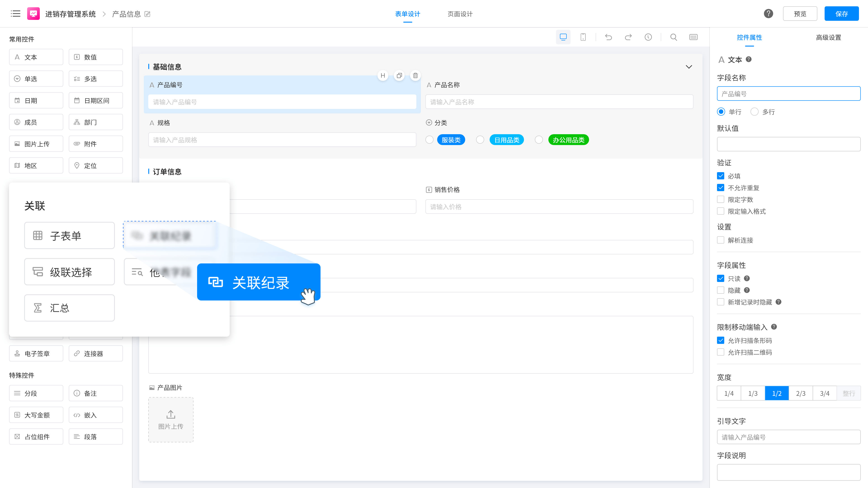The image size is (868, 488).
Task: Click the trash delete icon on 产品编号 field
Action: pyautogui.click(x=415, y=75)
